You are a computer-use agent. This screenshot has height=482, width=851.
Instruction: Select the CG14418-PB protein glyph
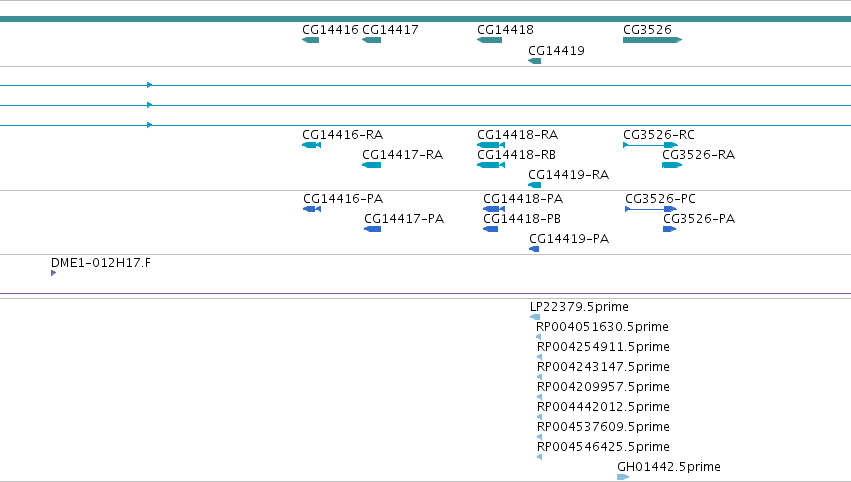[x=491, y=229]
